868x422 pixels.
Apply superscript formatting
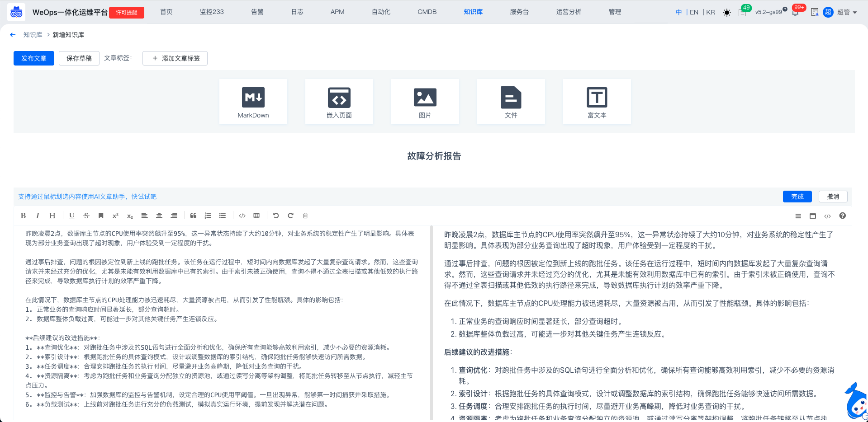point(115,216)
